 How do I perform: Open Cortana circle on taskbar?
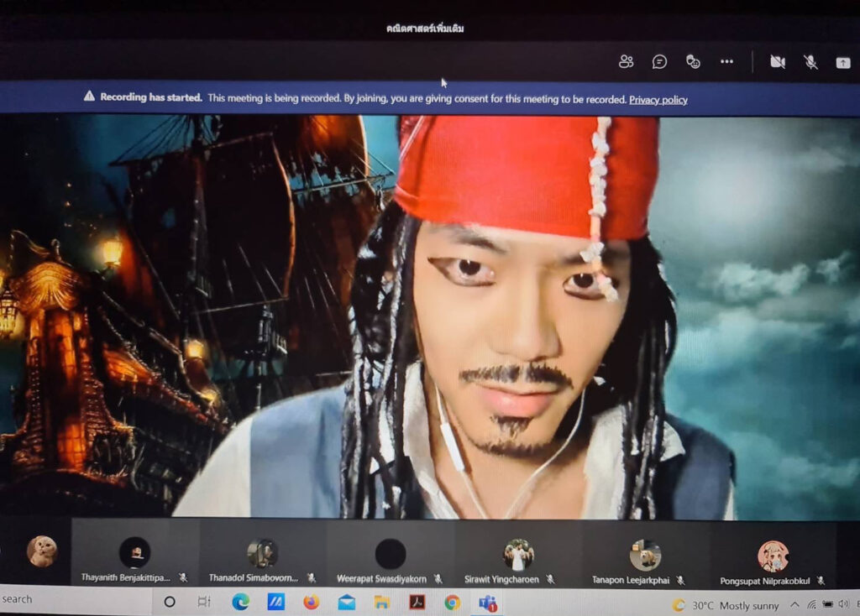(170, 602)
